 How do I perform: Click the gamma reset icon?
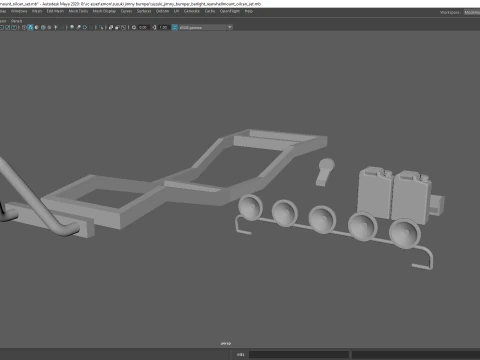(x=154, y=27)
